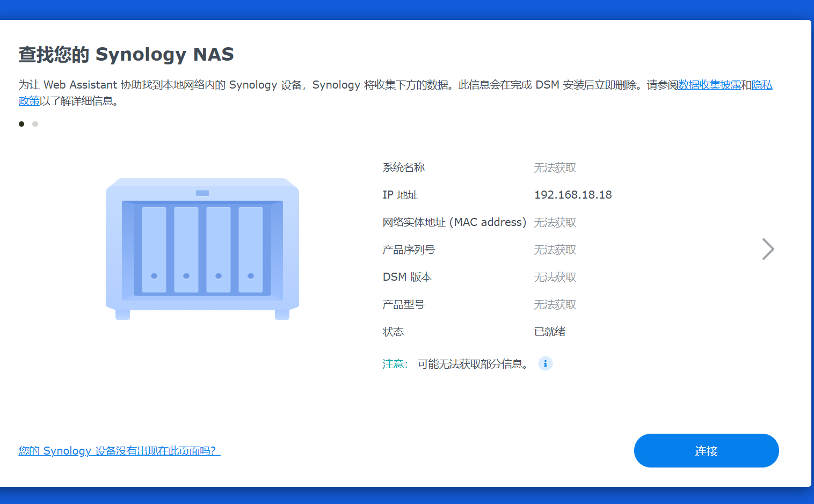Viewport: 814px width, 504px height.
Task: Click the 系统名称 label
Action: pyautogui.click(x=403, y=167)
